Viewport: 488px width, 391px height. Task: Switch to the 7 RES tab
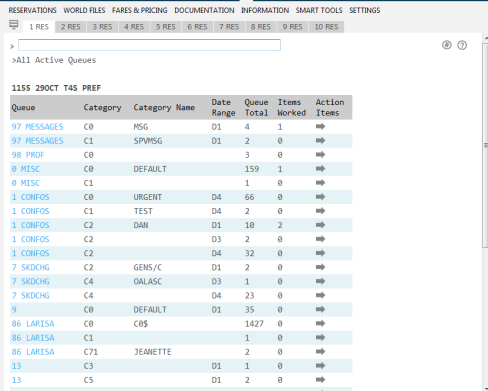click(x=229, y=27)
